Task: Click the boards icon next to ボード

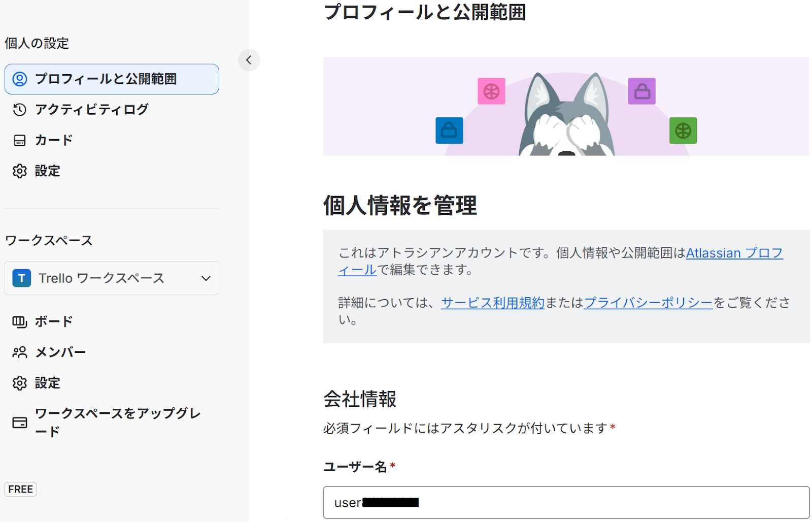Action: 20,322
